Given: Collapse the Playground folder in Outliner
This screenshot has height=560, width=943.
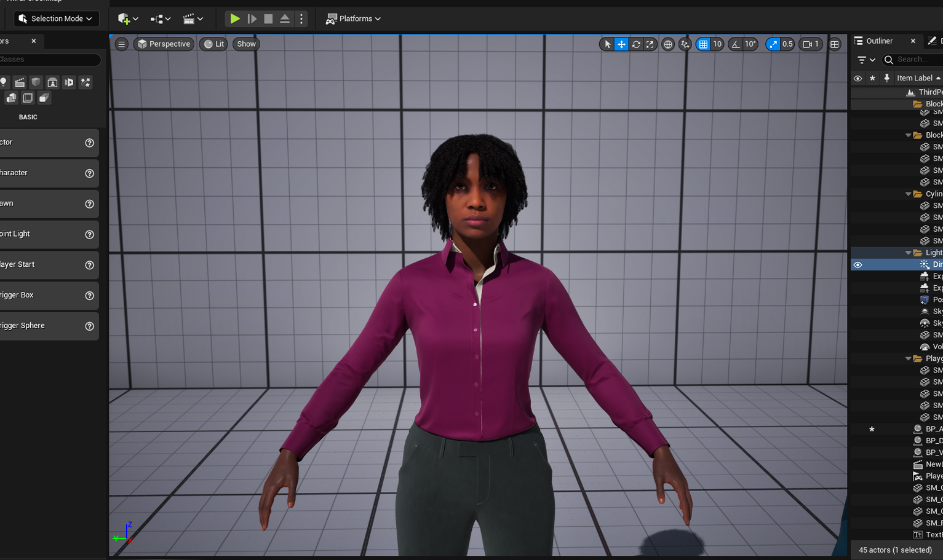Looking at the screenshot, I should (x=908, y=358).
